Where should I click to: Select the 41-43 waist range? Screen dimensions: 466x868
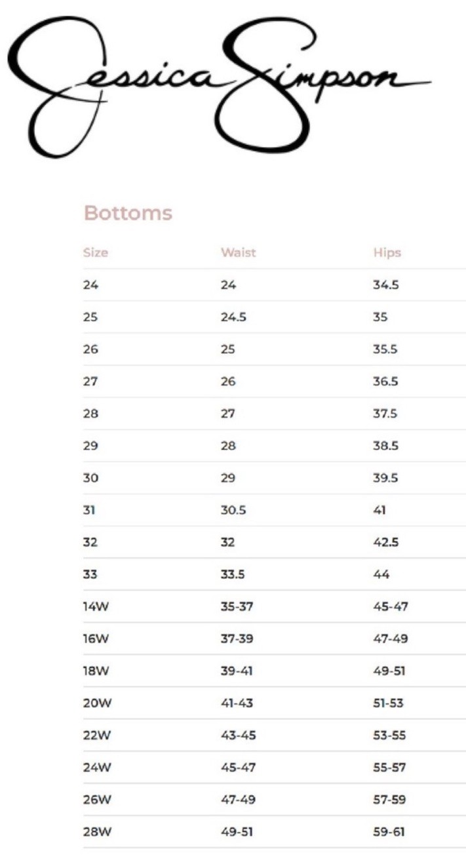[237, 703]
